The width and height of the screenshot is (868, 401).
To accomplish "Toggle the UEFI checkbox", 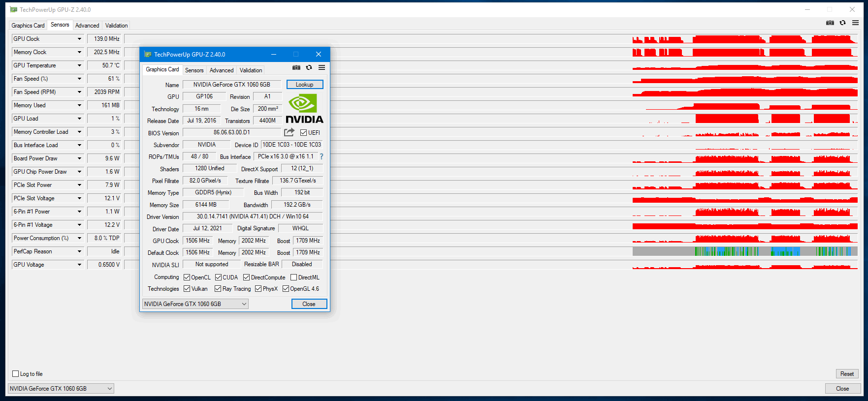I will pos(303,133).
